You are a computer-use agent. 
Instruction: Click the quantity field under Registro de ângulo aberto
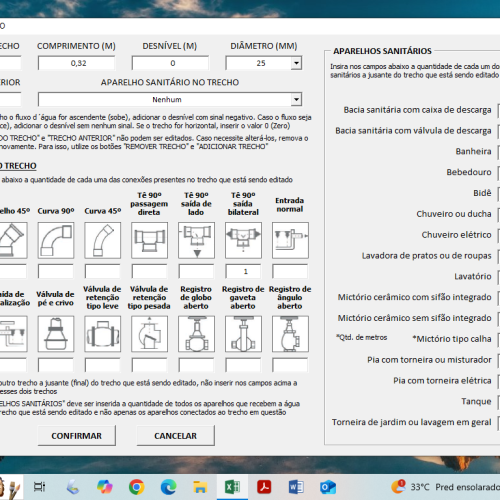point(290,365)
